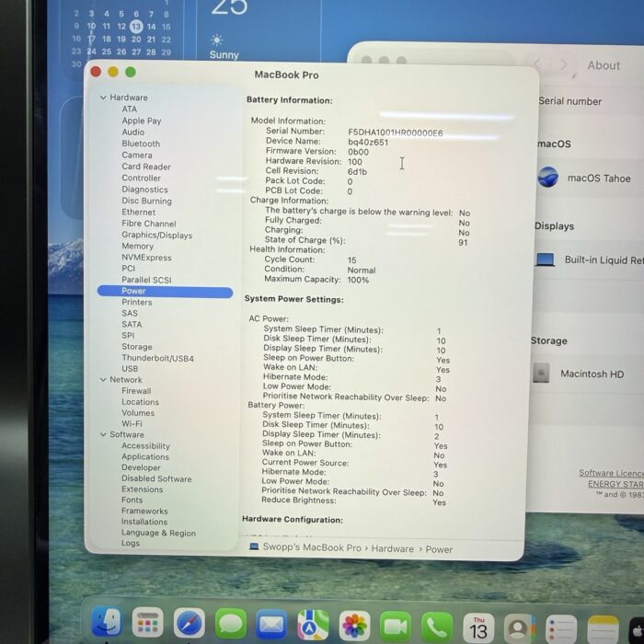Collapse the Software section

103,434
